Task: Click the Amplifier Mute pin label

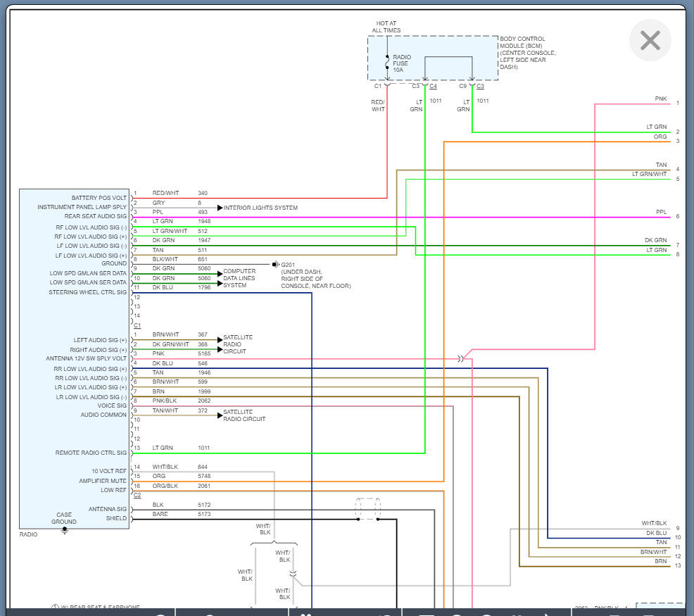Action: point(103,481)
